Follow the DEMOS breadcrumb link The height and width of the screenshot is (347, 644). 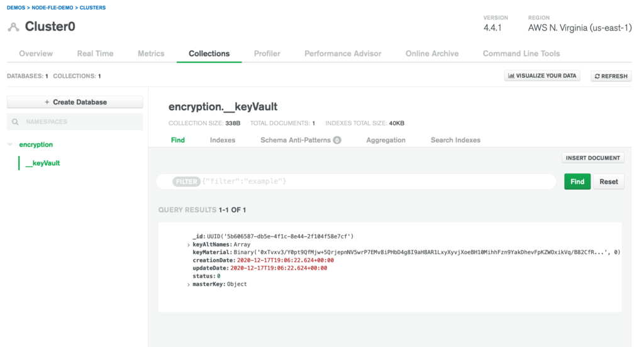16,8
